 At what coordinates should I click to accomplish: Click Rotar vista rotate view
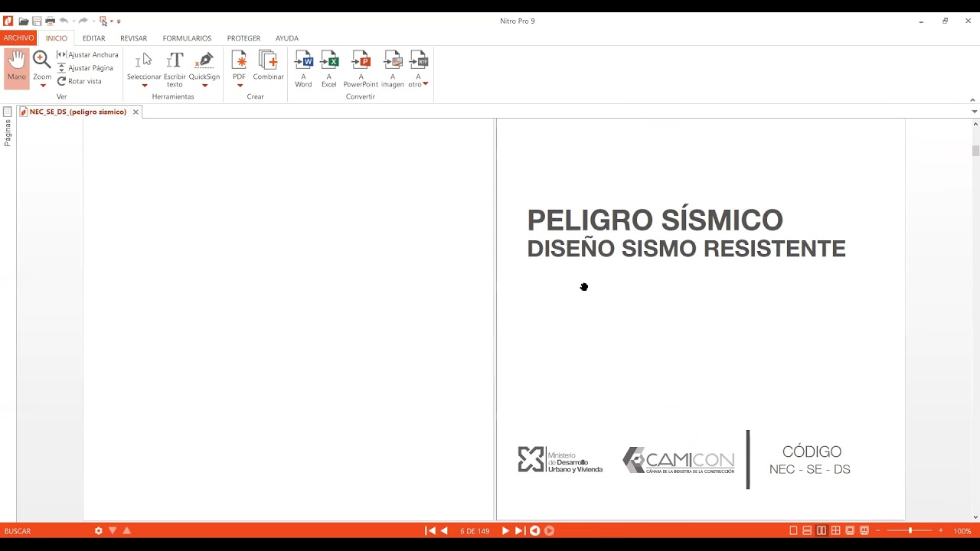pyautogui.click(x=79, y=81)
